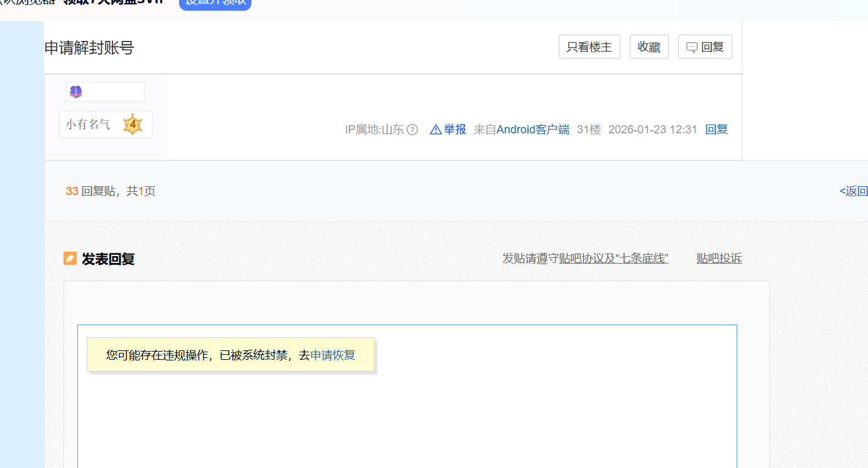
Task: Click 申请恢复 link in the ban notice
Action: pos(332,355)
